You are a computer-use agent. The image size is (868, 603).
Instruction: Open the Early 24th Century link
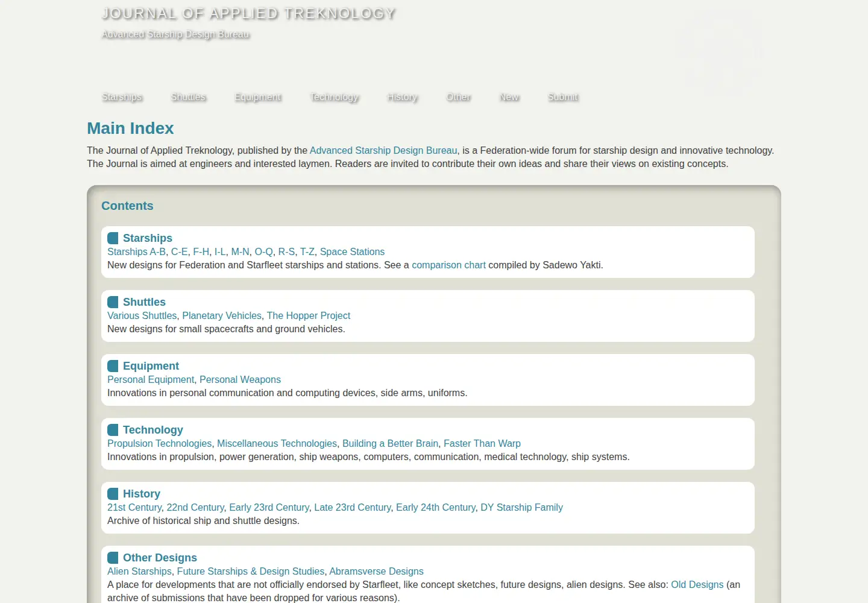pyautogui.click(x=436, y=507)
